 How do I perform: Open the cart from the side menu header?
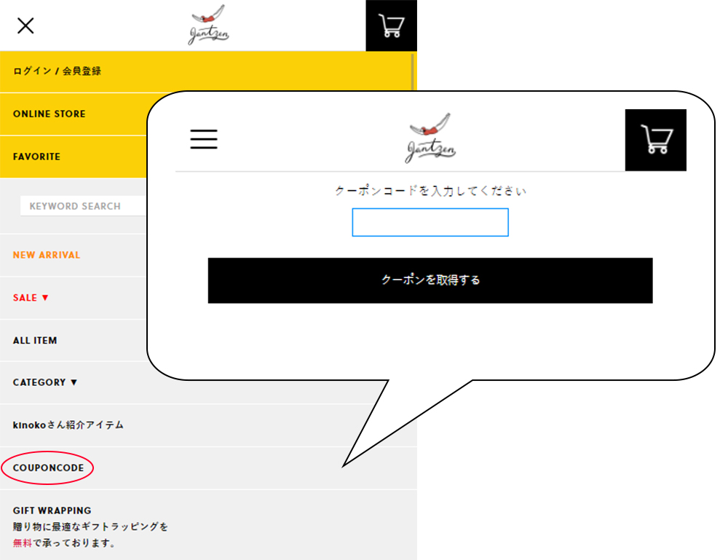point(391,26)
